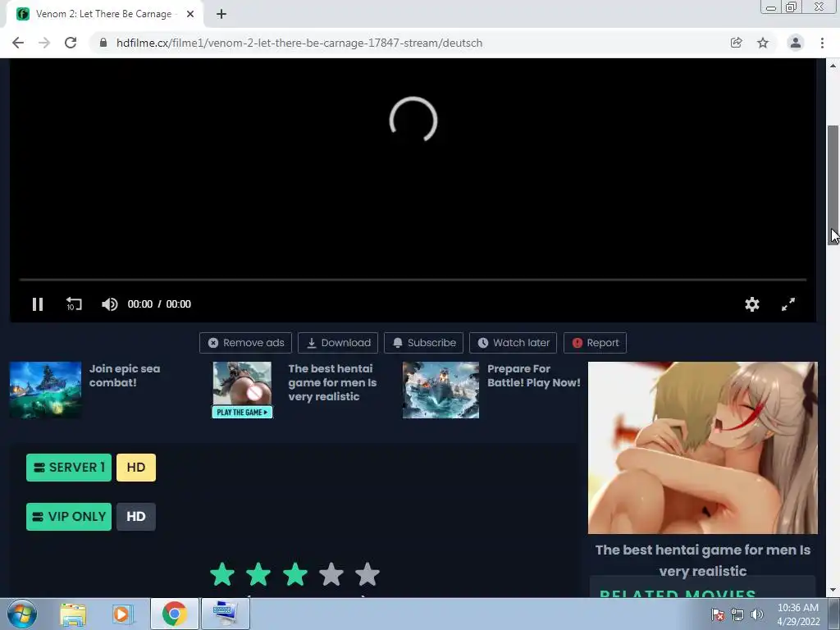Image resolution: width=840 pixels, height=630 pixels.
Task: Rate the movie four stars
Action: coord(331,574)
